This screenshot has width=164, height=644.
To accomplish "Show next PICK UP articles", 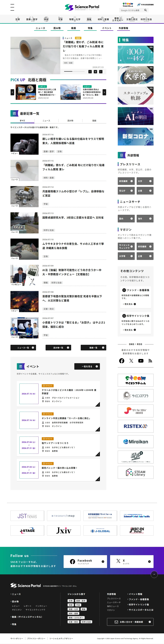I will (104, 92).
